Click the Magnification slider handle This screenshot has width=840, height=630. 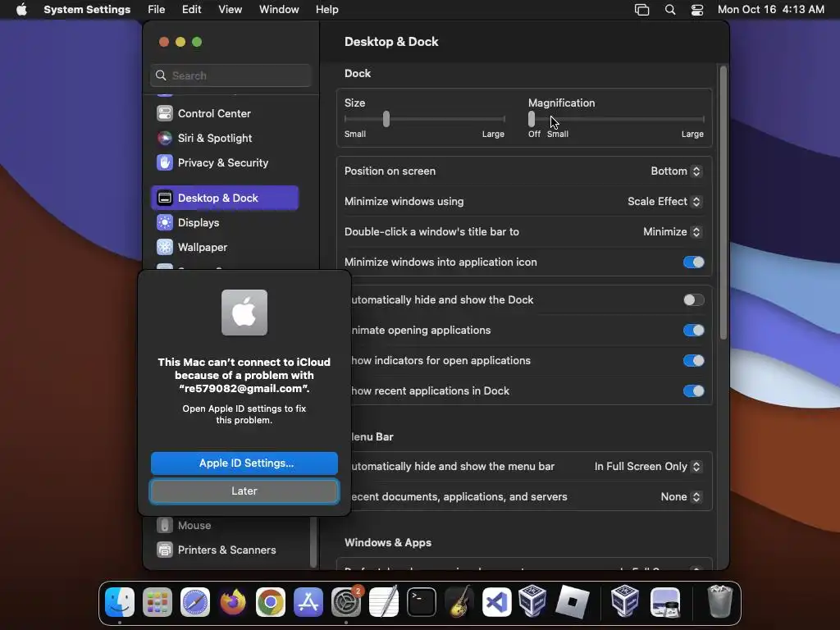point(532,119)
